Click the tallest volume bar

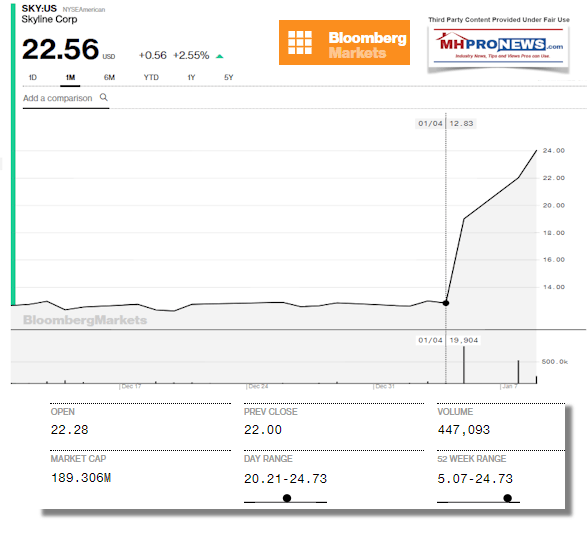[464, 365]
